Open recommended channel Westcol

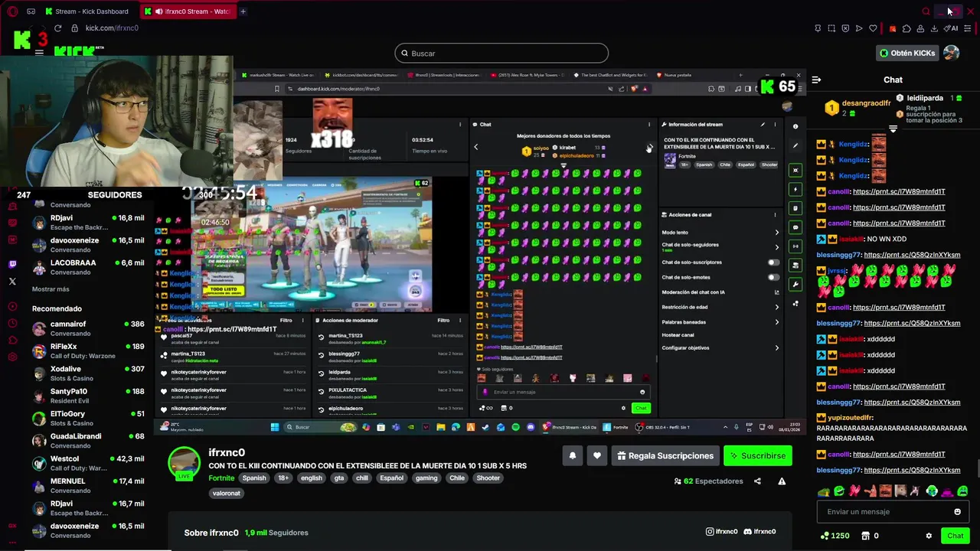[88, 463]
